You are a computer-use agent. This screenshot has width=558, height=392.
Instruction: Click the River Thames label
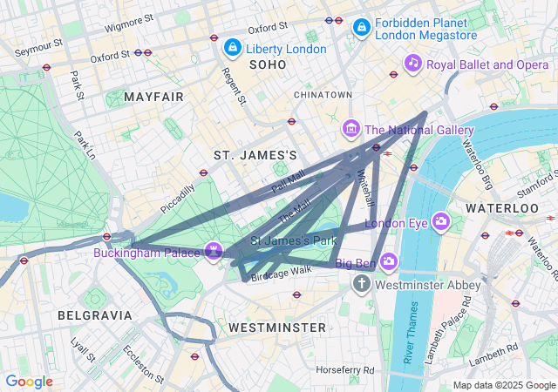[x=411, y=332]
